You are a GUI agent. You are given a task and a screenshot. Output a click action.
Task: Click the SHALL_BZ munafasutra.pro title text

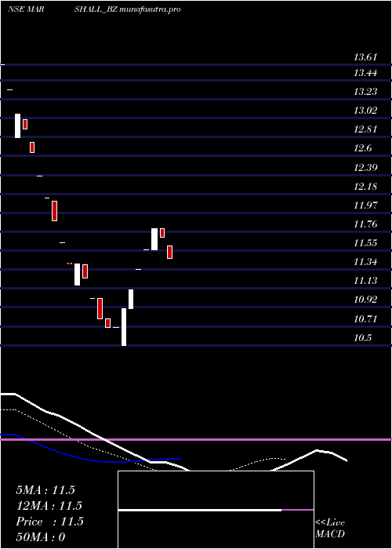tap(128, 9)
